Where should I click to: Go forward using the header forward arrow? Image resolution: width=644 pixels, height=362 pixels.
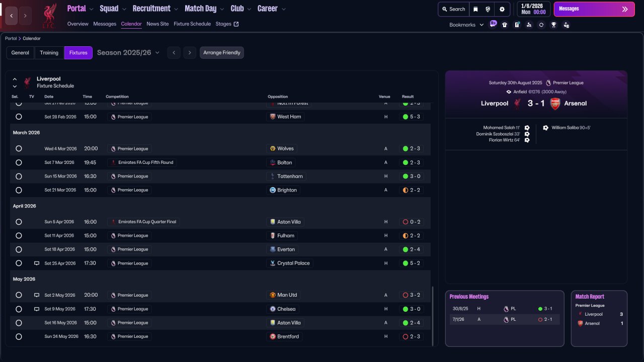point(26,16)
